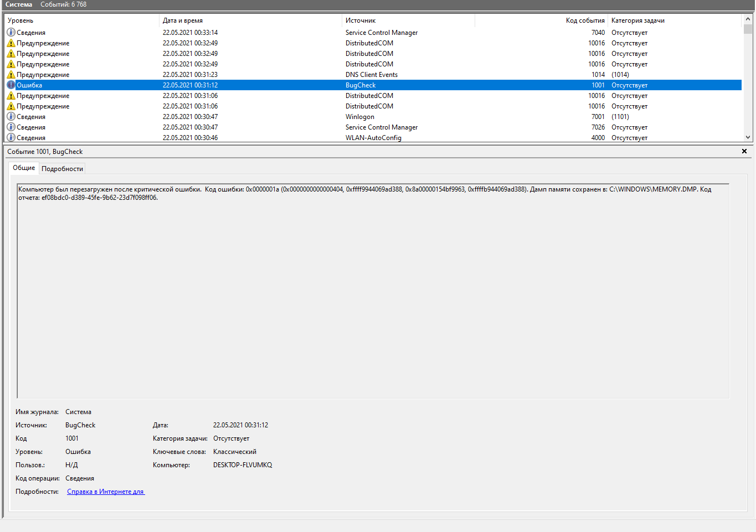Click the Система log name value
Image resolution: width=756 pixels, height=532 pixels.
click(x=78, y=412)
